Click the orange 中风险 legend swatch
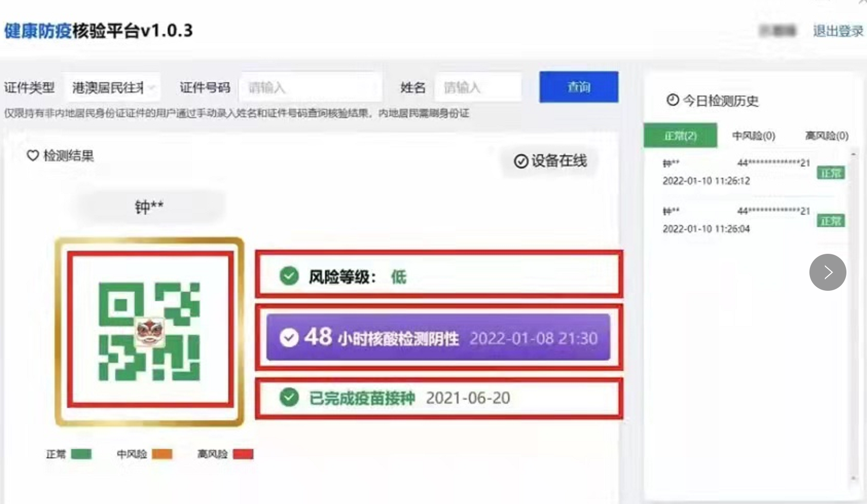 coord(162,454)
